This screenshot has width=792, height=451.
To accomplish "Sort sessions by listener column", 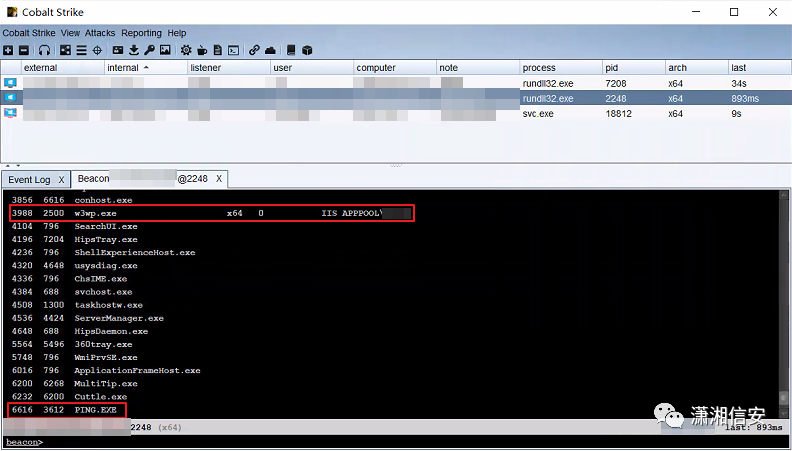I will coord(228,68).
